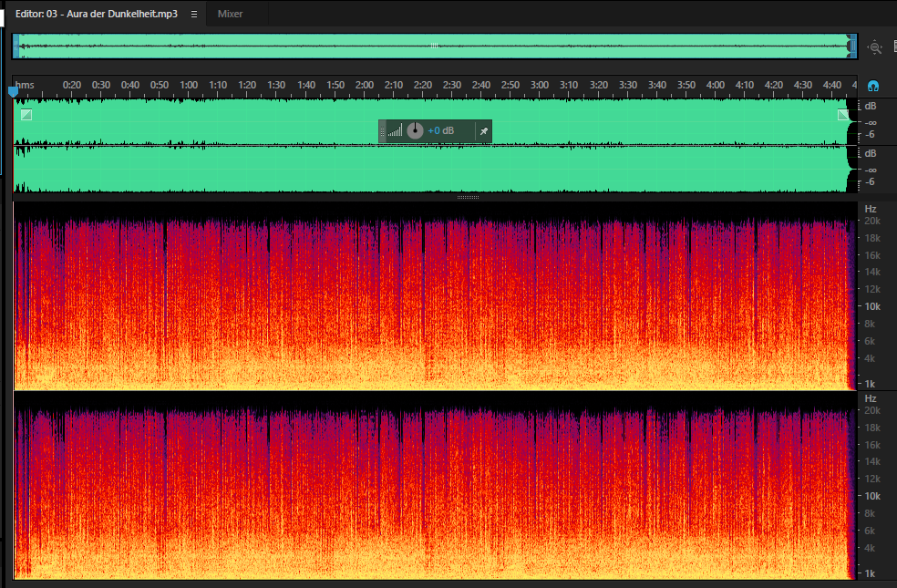Toggle the blue headphone icon beside the timeline
The image size is (897, 588).
tap(873, 87)
